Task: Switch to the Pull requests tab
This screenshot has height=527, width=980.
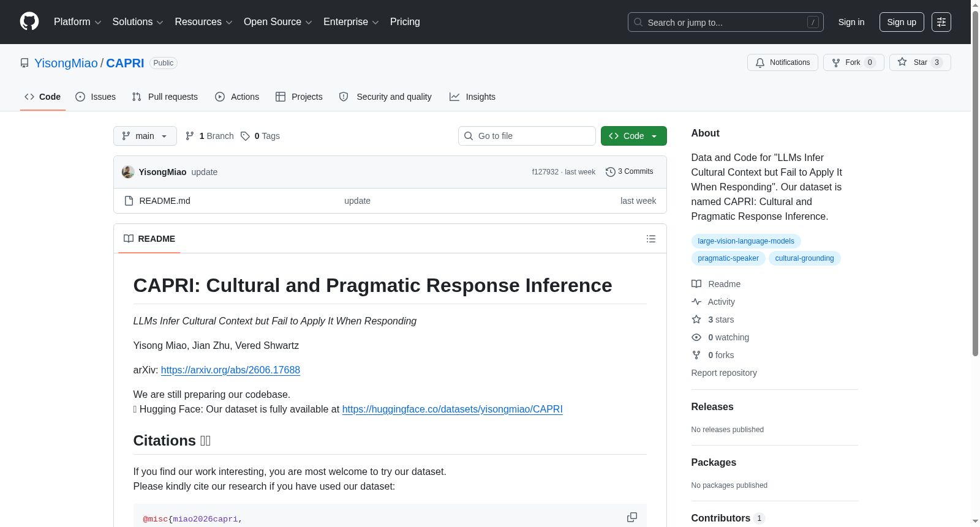Action: [165, 97]
